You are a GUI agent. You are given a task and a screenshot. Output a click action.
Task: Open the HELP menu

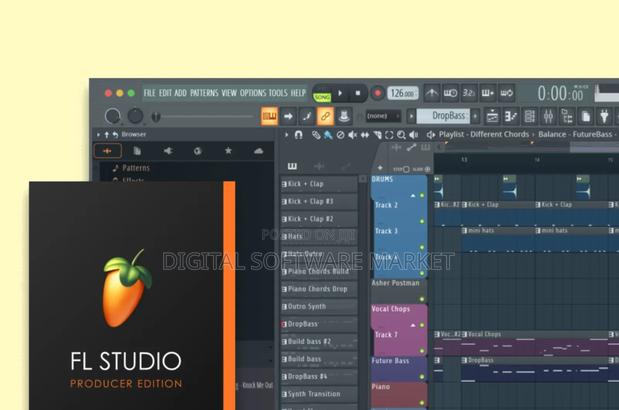tap(298, 93)
